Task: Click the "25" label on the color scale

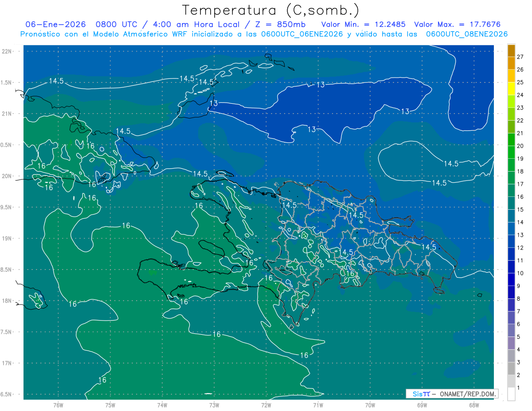Action: point(520,82)
